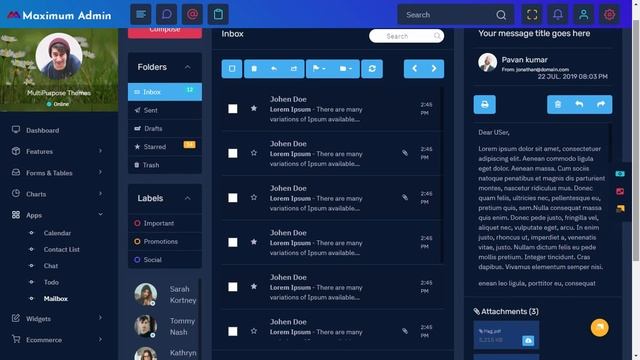
Task: Open notifications bell icon
Action: tap(558, 15)
